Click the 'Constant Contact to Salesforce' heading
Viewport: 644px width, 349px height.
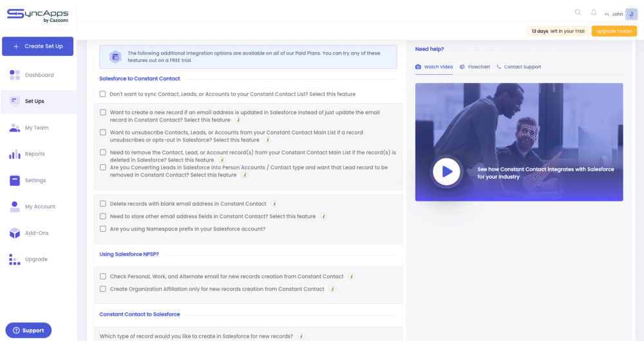[x=140, y=314]
